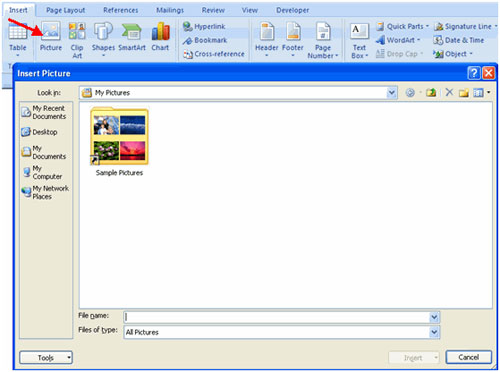The width and height of the screenshot is (500, 372).
Task: Open My Computer location
Action: pos(42,172)
